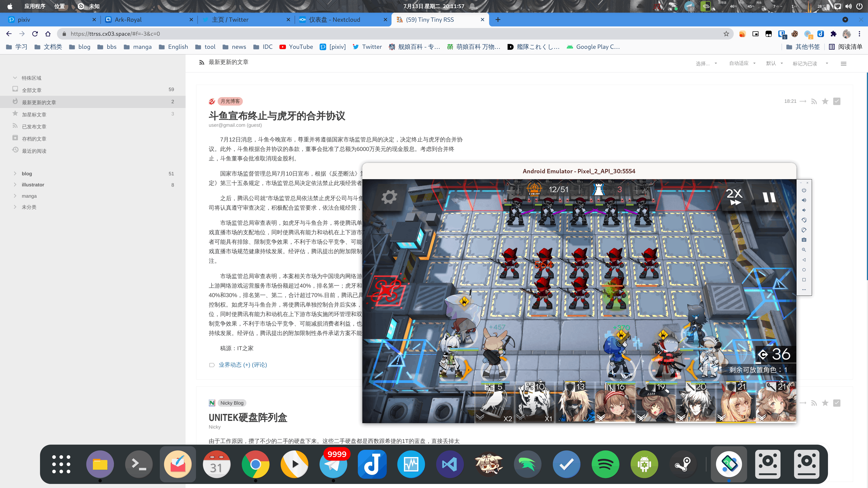Open Steam from the dock
Image resolution: width=868 pixels, height=488 pixels.
[683, 464]
